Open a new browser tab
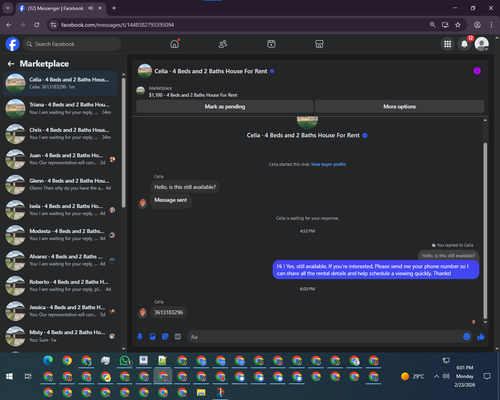This screenshot has width=500, height=400. [114, 8]
